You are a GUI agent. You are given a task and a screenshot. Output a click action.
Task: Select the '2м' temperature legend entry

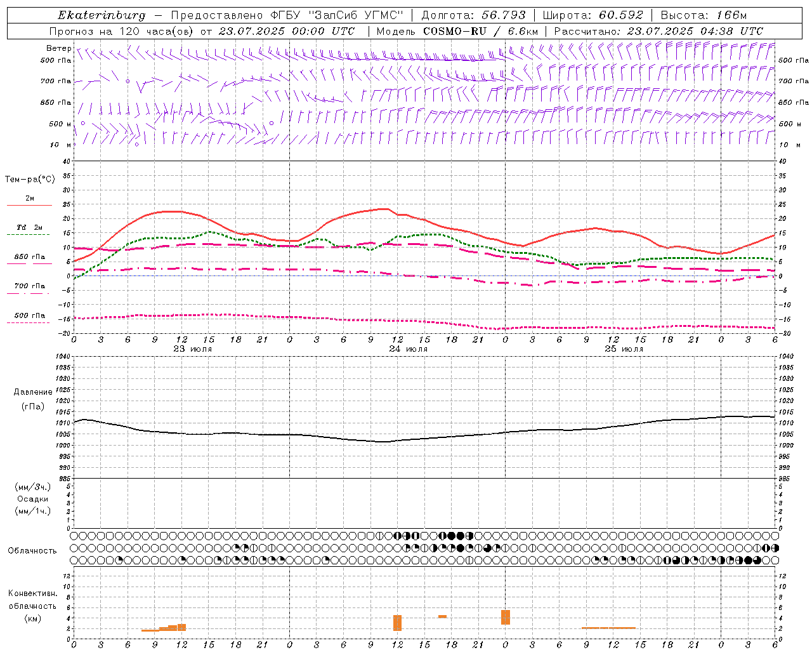coord(30,199)
